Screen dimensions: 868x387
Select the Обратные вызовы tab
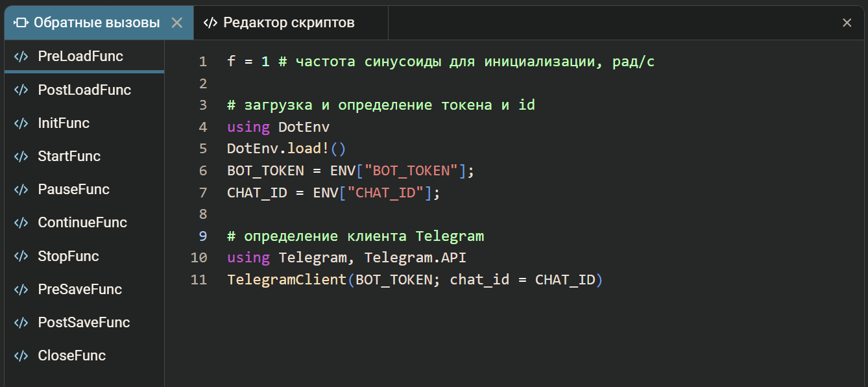click(96, 23)
